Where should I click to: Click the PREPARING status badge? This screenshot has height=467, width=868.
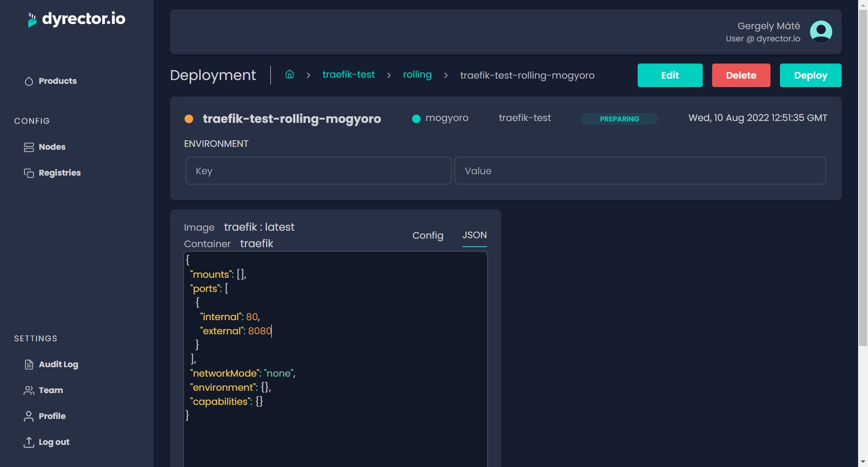pos(619,119)
